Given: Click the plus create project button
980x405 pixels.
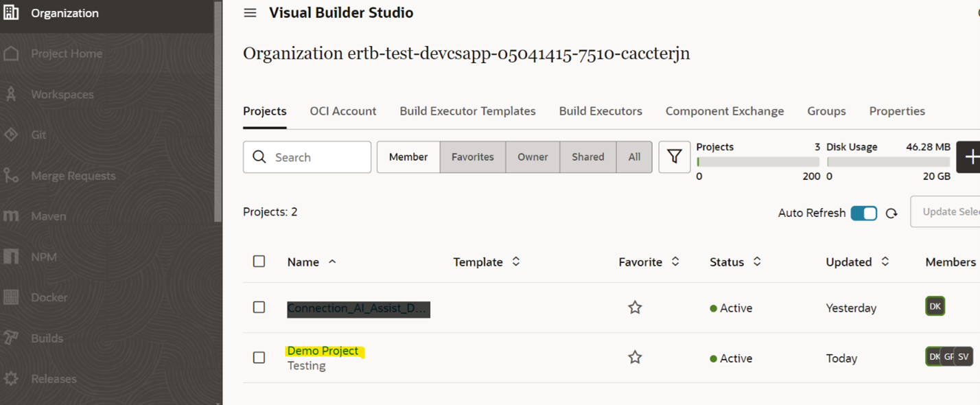Looking at the screenshot, I should [970, 157].
